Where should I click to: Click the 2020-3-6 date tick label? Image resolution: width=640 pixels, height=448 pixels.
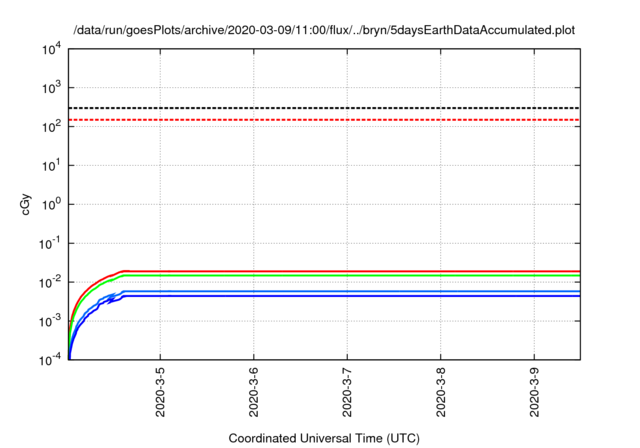tap(254, 392)
